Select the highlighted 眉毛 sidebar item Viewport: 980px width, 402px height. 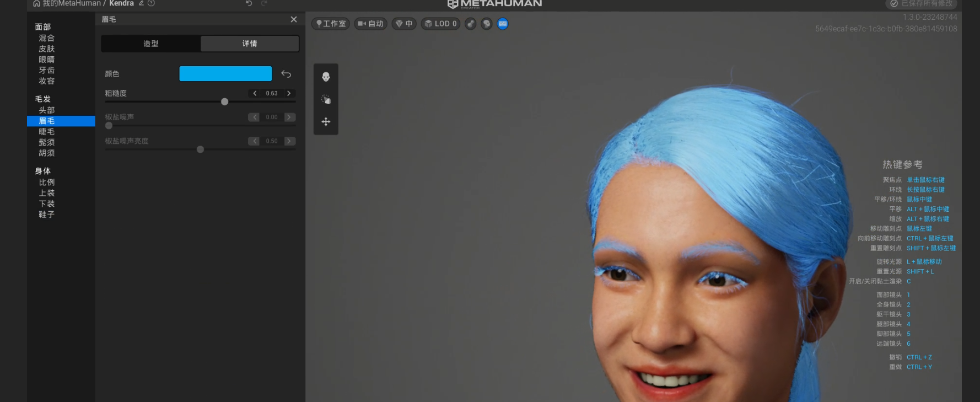(x=61, y=121)
